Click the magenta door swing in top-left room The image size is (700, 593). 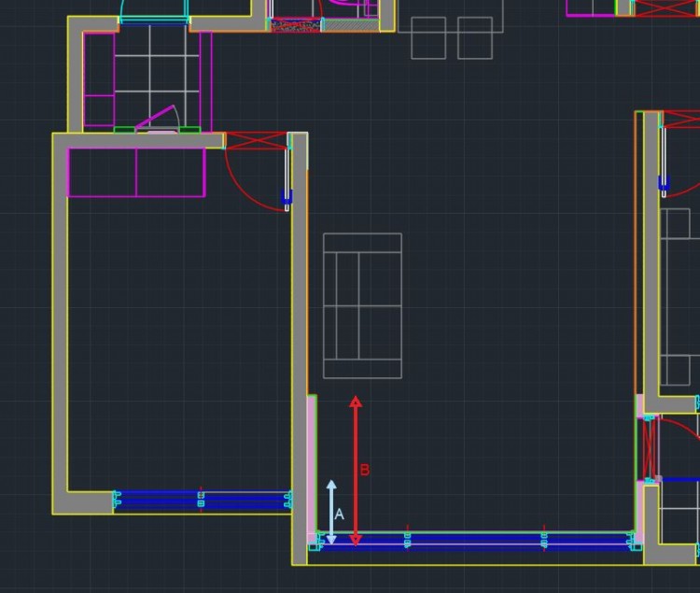pos(159,118)
